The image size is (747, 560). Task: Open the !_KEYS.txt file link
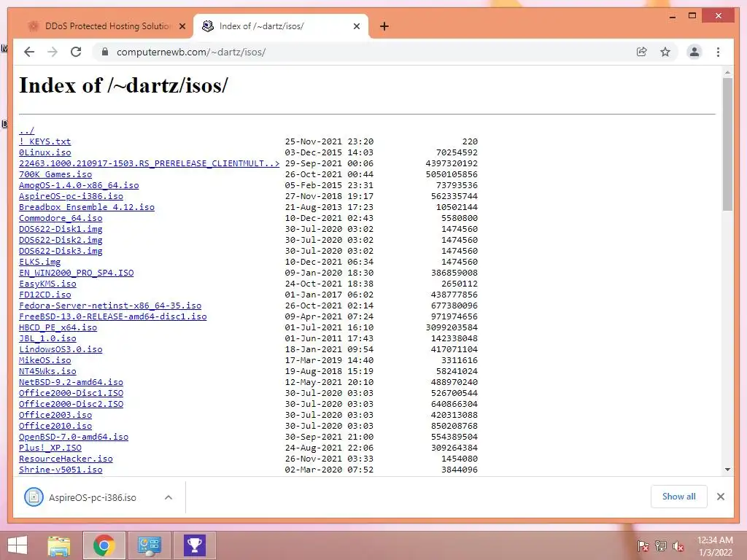[x=44, y=141]
